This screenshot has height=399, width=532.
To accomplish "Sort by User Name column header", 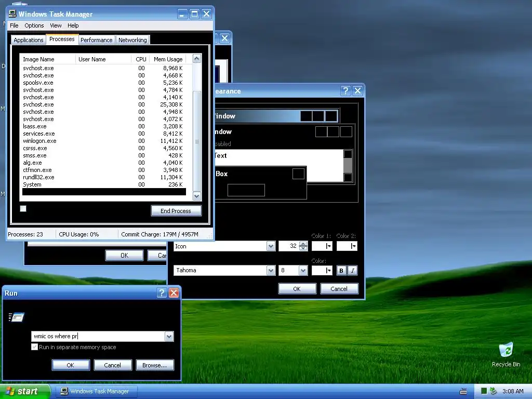I will coord(103,59).
